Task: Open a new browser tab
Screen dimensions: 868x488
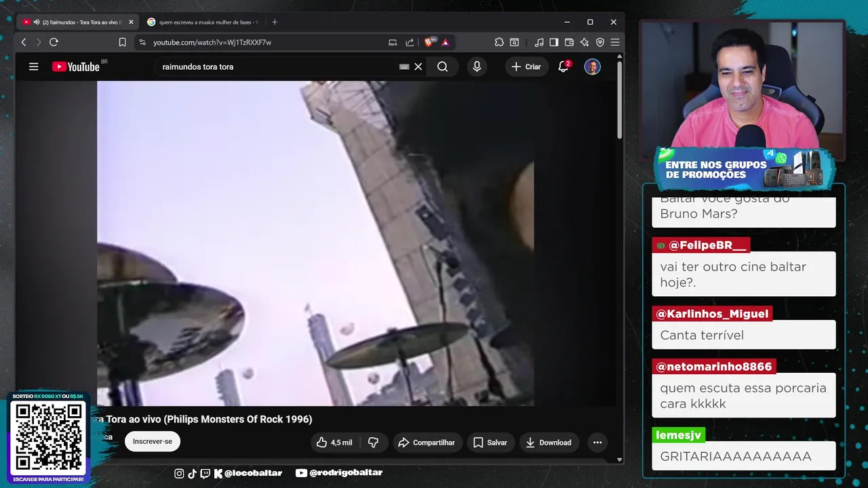Action: [x=275, y=22]
